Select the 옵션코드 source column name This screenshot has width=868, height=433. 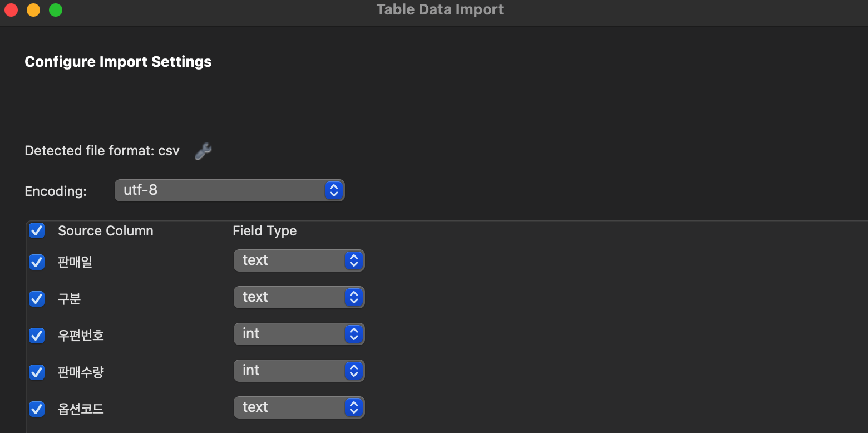click(81, 409)
